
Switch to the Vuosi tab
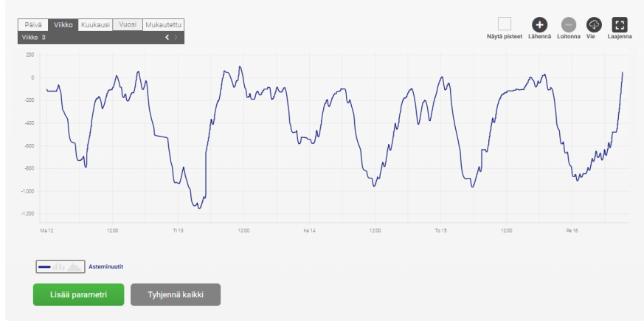click(x=128, y=24)
